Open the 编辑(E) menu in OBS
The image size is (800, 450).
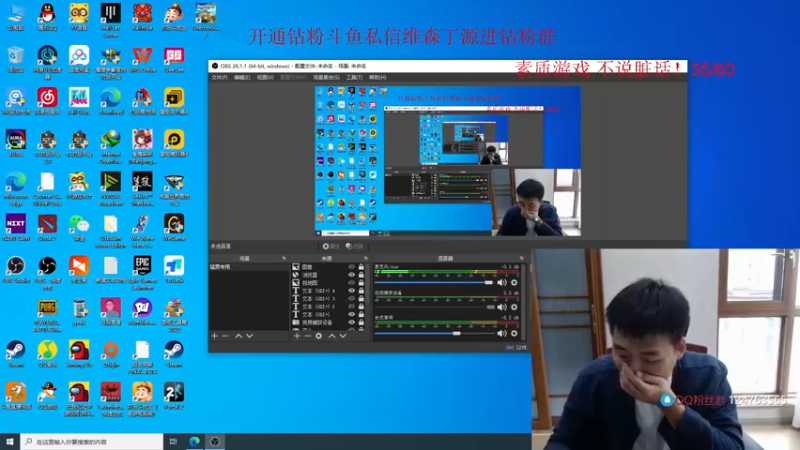(x=242, y=78)
